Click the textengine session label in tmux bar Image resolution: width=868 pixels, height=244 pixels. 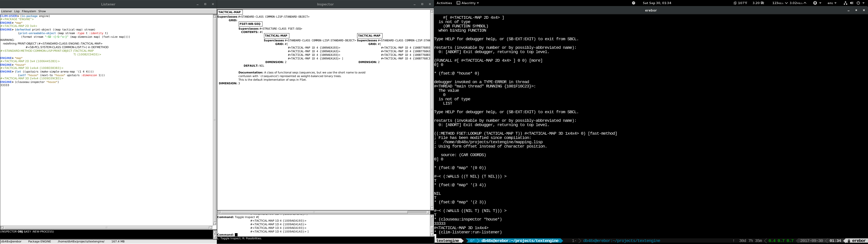pos(448,241)
